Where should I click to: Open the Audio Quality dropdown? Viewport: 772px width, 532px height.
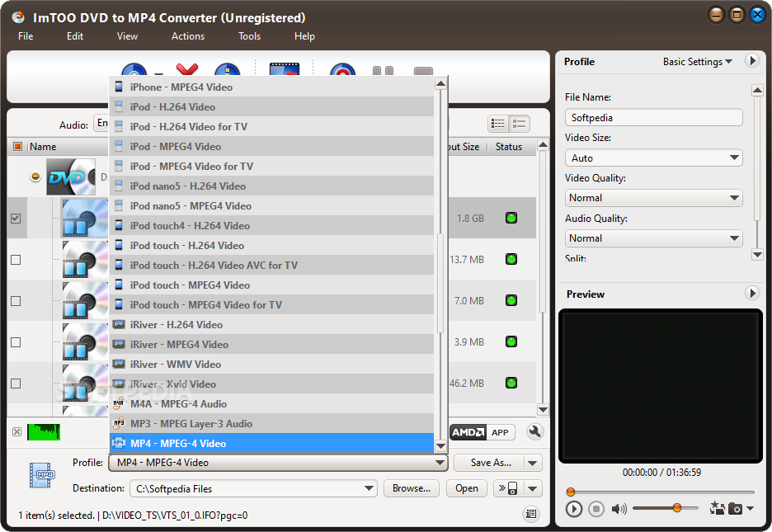(x=653, y=238)
